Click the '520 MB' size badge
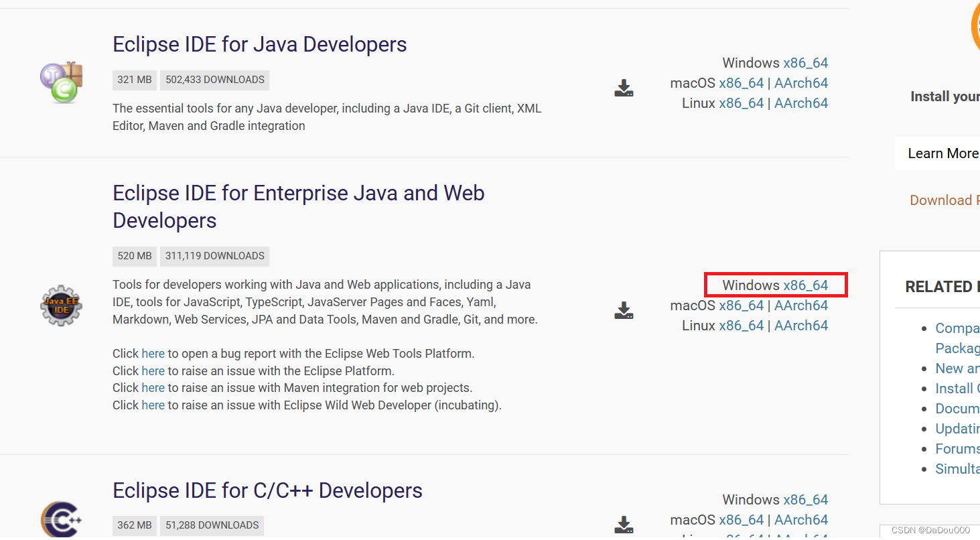This screenshot has width=980, height=540. click(135, 256)
